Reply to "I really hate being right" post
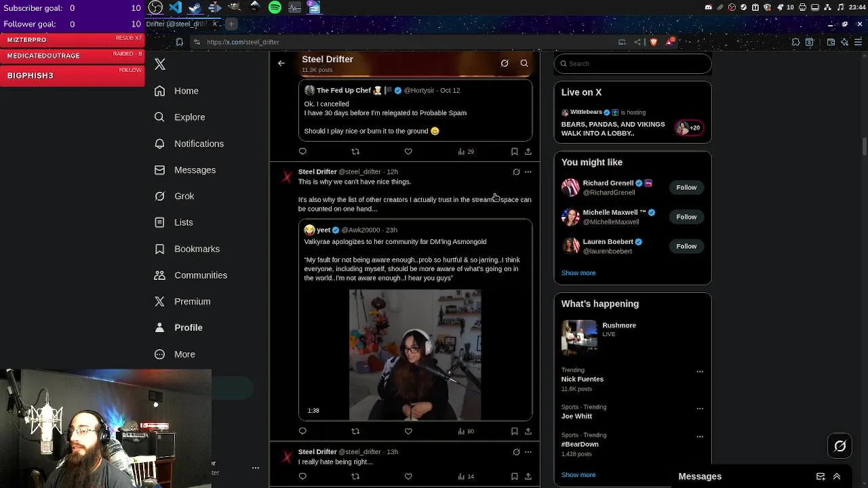The height and width of the screenshot is (488, 868). pyautogui.click(x=302, y=476)
